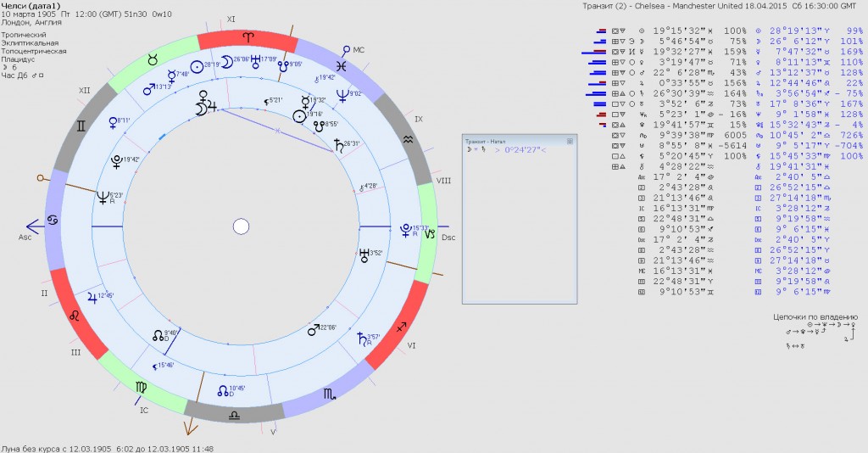868x453 pixels.
Task: Click the Транзит - Натал window title
Action: click(x=486, y=141)
